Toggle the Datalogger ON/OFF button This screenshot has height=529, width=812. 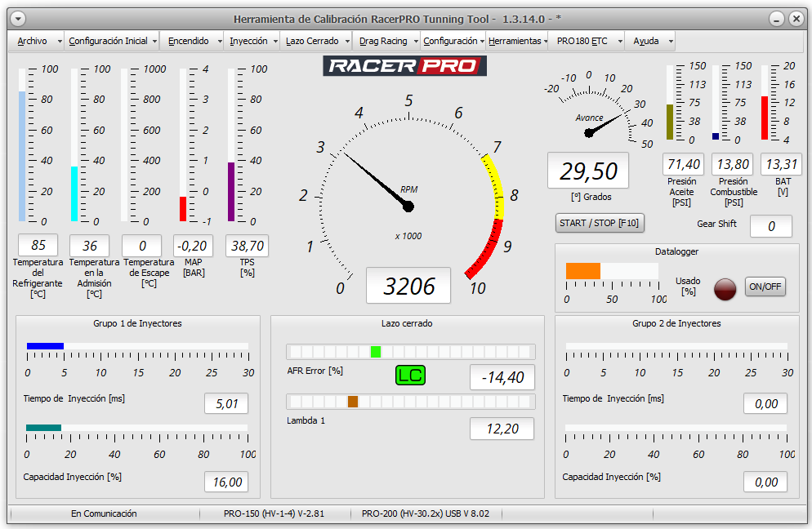coord(765,287)
